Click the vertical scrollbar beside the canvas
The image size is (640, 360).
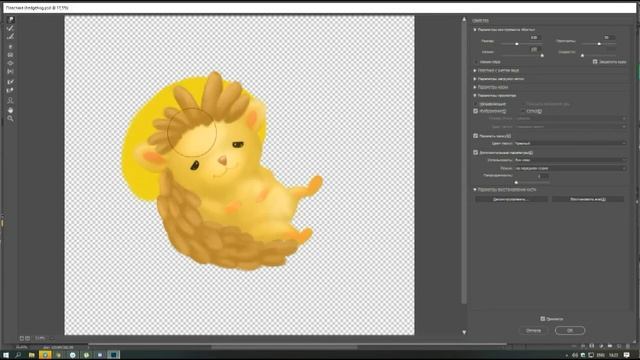tap(464, 163)
